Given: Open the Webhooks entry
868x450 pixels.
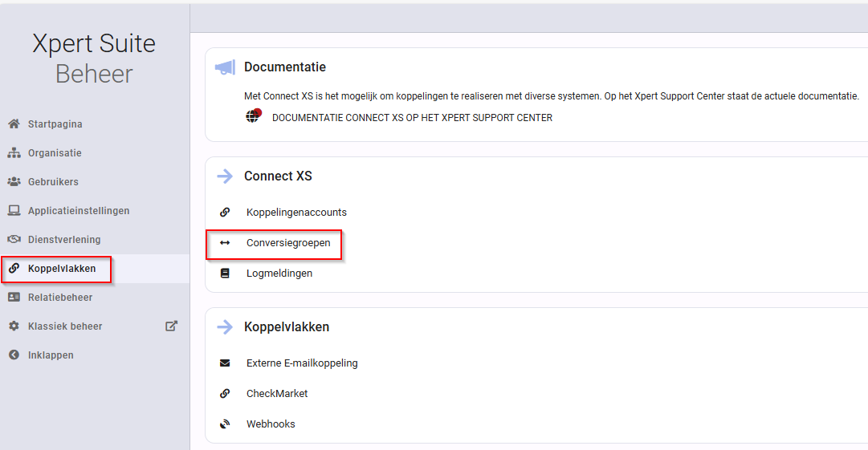Looking at the screenshot, I should pos(271,424).
